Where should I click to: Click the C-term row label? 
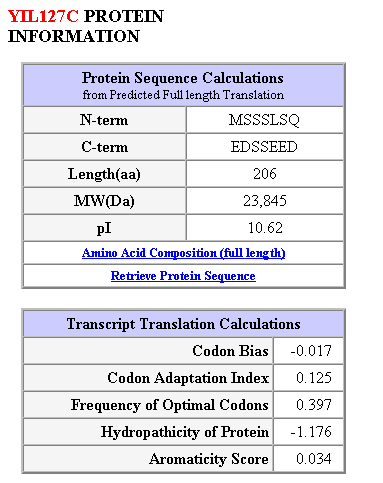coord(104,147)
